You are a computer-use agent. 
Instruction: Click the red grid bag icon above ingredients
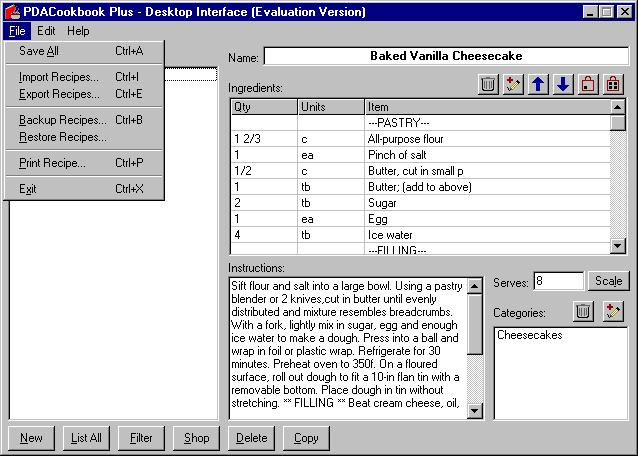coord(613,84)
